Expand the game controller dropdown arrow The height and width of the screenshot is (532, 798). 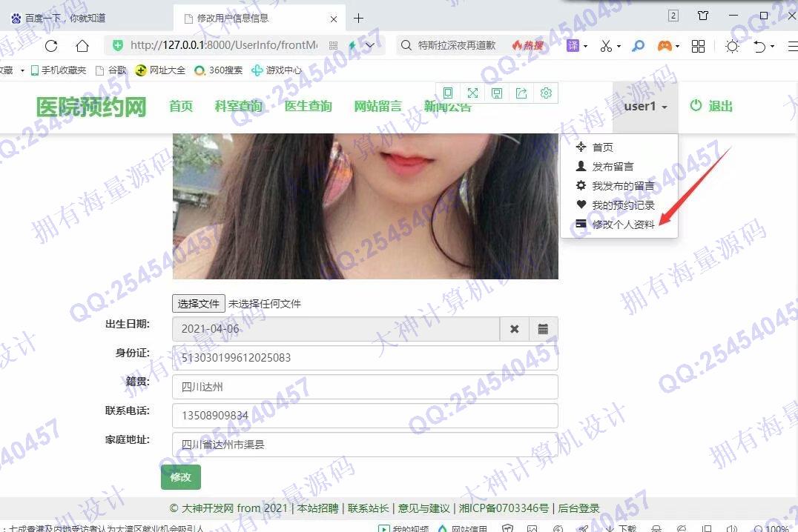[677, 46]
